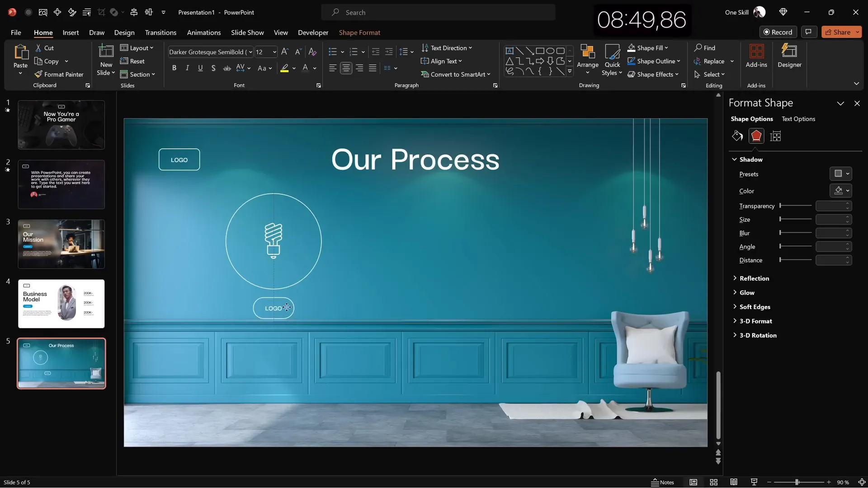Click the Convert to SmartArt icon
This screenshot has width=868, height=488.
[x=425, y=74]
